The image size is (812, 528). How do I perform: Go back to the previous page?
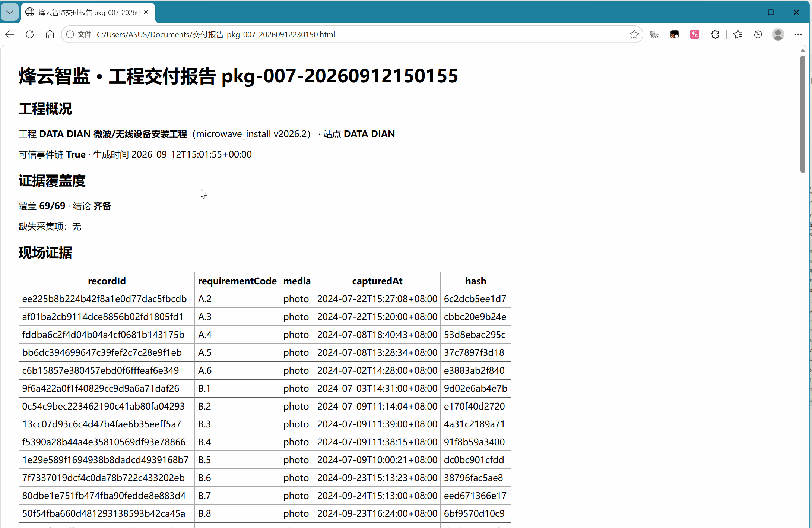(10, 34)
